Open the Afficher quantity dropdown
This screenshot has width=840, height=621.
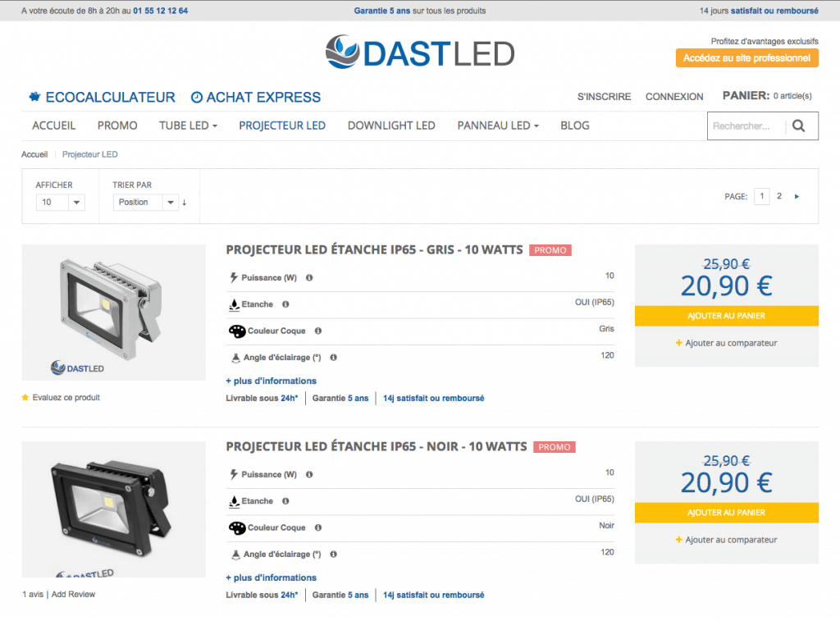click(60, 203)
